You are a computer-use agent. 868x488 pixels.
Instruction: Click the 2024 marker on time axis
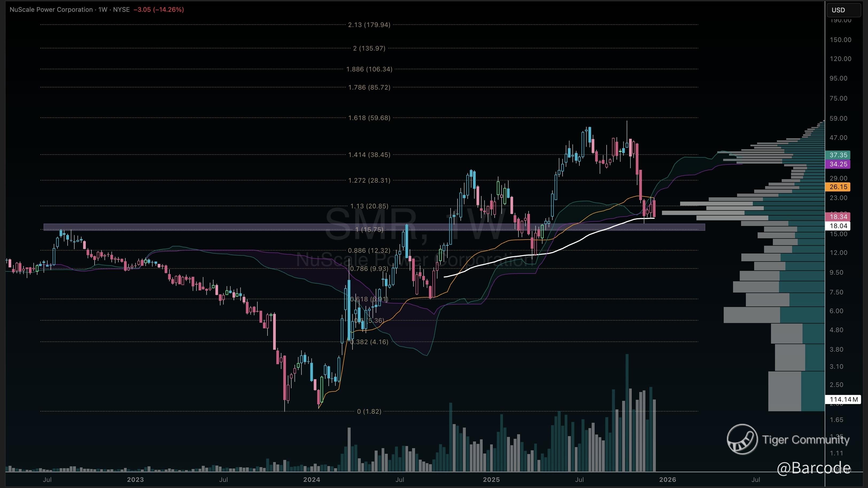[311, 479]
